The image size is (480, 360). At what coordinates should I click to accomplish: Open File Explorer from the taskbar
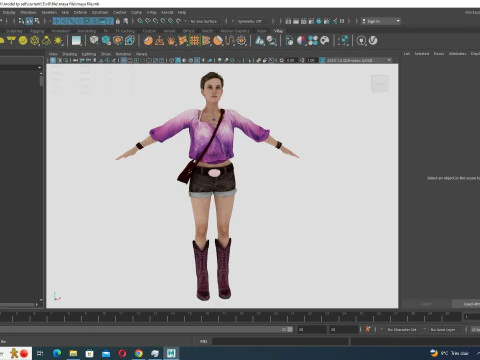click(73, 353)
